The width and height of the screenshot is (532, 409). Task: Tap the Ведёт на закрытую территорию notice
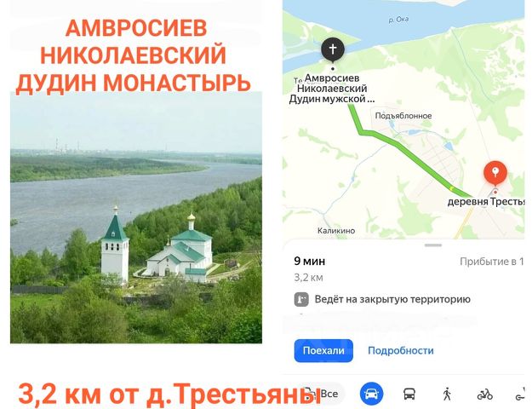(392, 299)
